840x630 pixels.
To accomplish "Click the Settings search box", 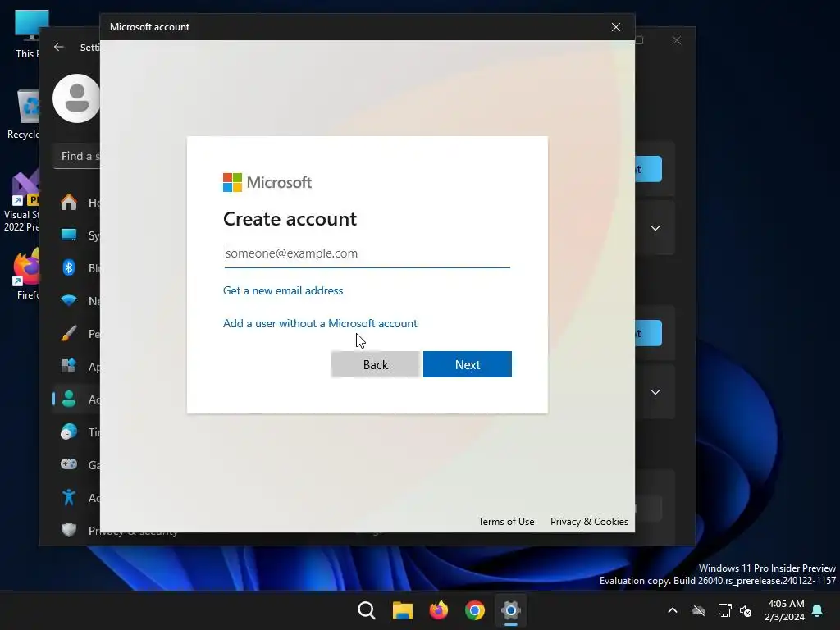I will coord(77,156).
